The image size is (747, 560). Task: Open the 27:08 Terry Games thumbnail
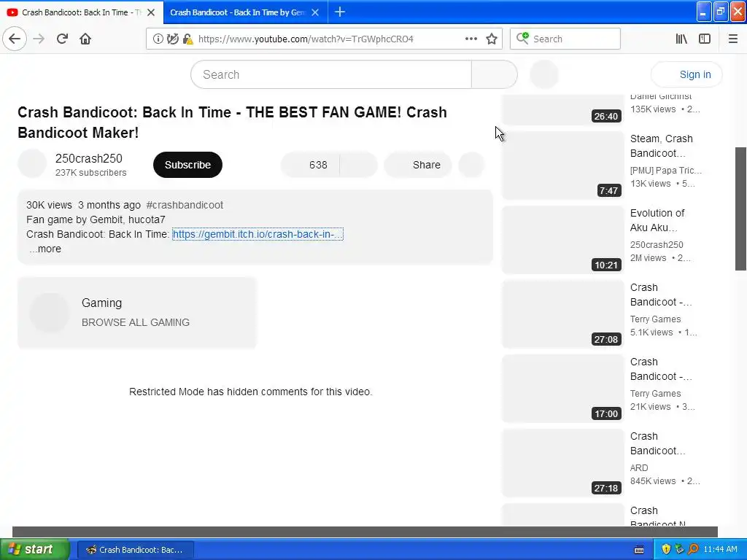point(562,314)
